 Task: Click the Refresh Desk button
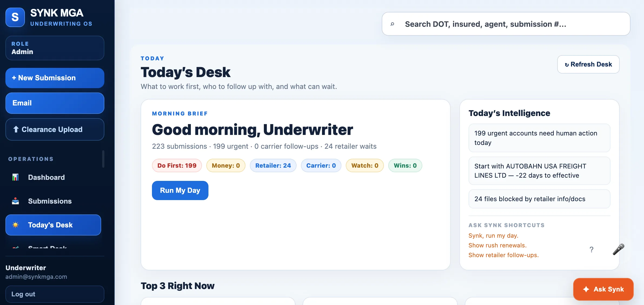(588, 64)
